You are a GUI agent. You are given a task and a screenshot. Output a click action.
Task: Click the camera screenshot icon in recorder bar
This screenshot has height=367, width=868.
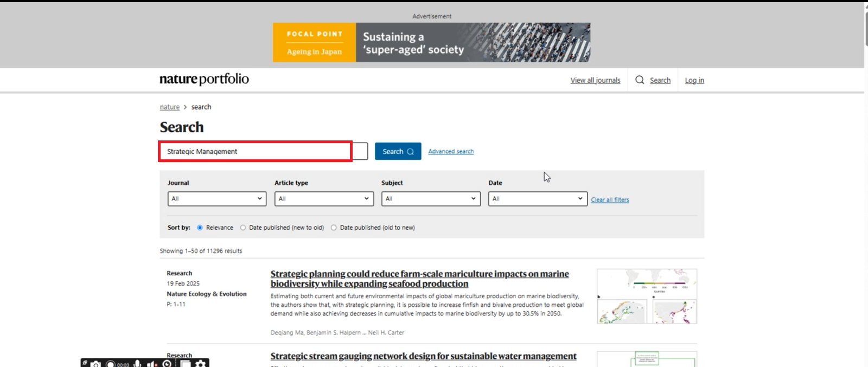(96, 364)
